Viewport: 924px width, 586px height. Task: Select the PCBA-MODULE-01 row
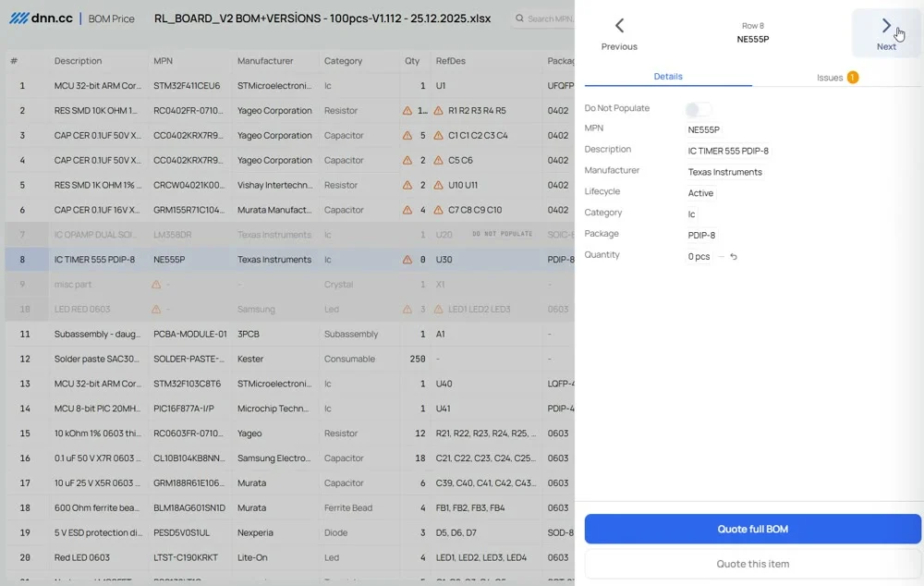(x=290, y=334)
